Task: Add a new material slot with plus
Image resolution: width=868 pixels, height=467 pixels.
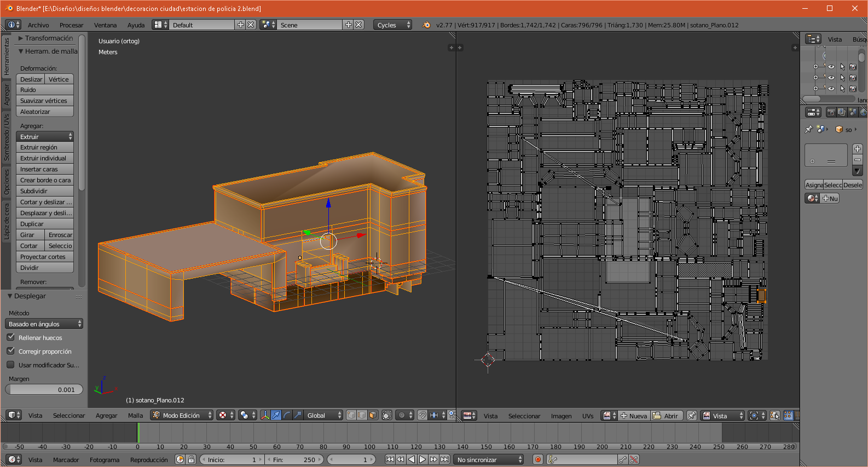Action: 858,149
